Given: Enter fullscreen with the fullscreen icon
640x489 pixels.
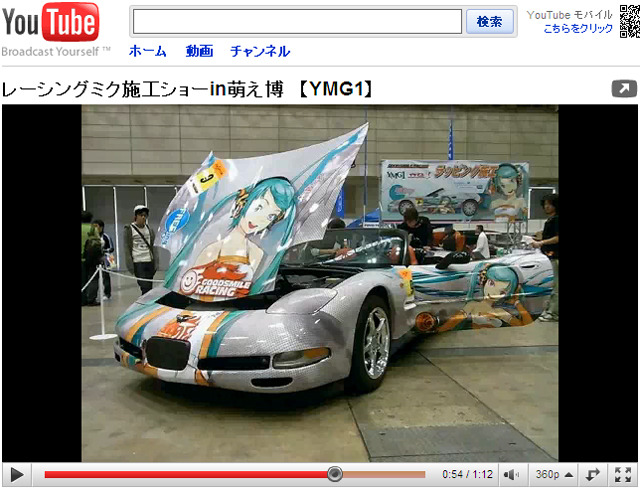Looking at the screenshot, I should 623,475.
